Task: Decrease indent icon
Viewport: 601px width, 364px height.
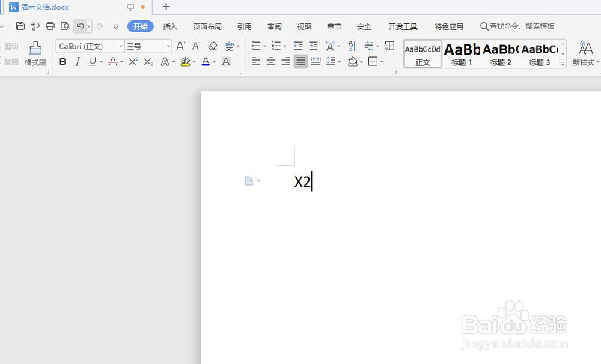Action: [298, 46]
